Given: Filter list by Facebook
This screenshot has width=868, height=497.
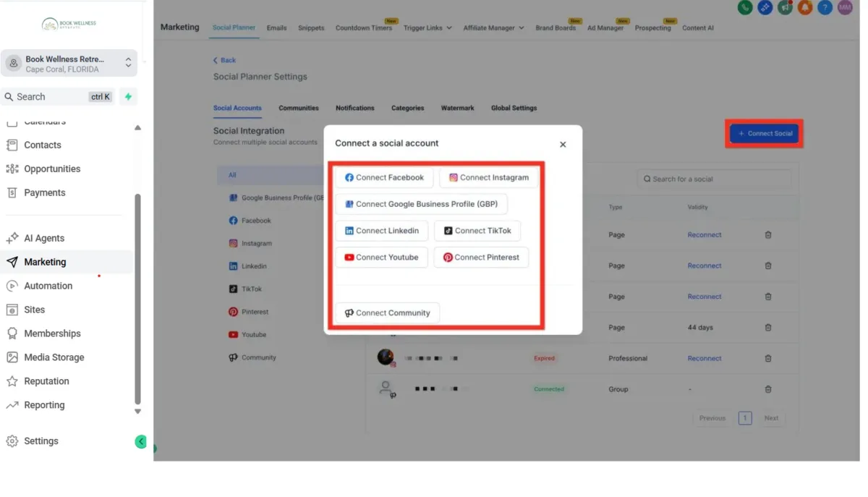Looking at the screenshot, I should (x=250, y=221).
